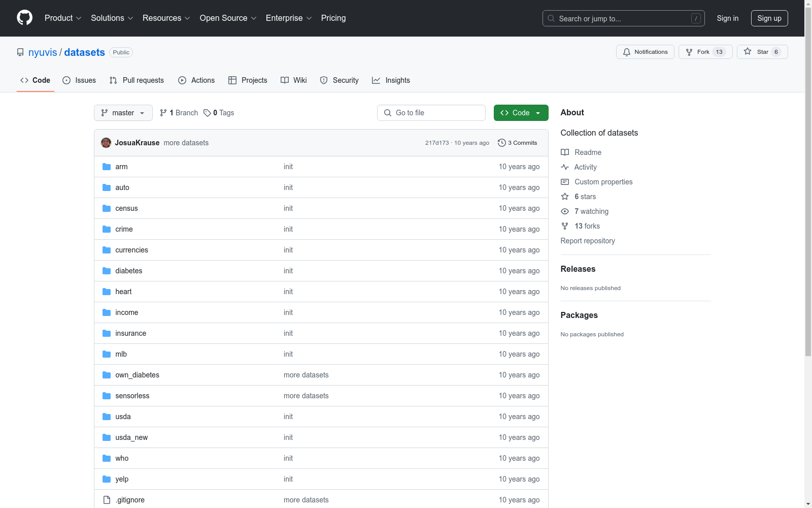Open the sensorless folder icon
This screenshot has width=812, height=508.
(x=107, y=396)
